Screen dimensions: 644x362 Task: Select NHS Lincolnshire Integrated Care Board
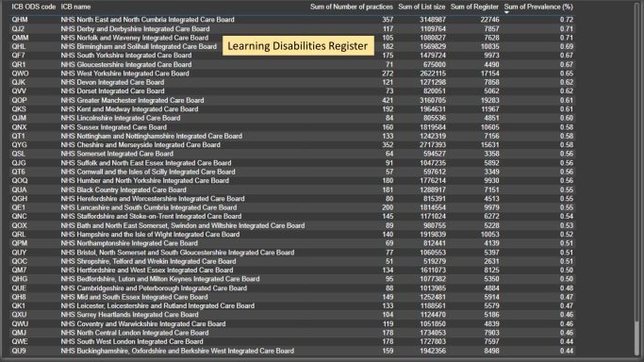(121, 118)
